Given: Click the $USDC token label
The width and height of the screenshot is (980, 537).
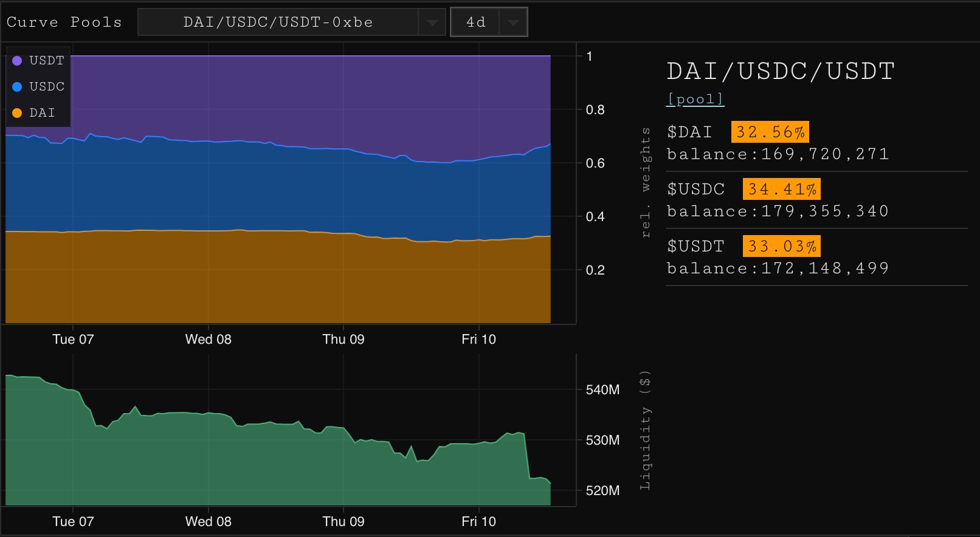Looking at the screenshot, I should click(x=695, y=189).
